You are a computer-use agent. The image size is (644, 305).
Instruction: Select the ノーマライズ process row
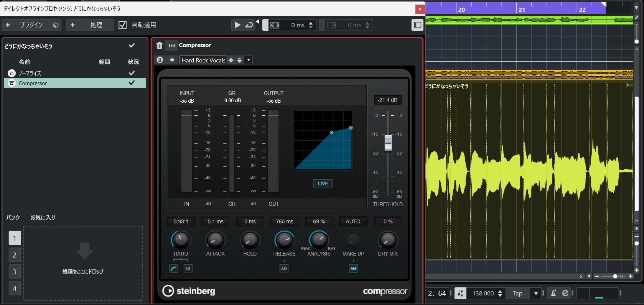point(75,73)
